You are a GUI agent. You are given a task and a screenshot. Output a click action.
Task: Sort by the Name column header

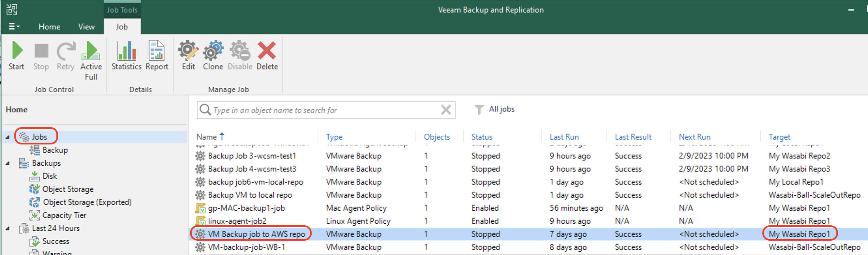(x=206, y=137)
